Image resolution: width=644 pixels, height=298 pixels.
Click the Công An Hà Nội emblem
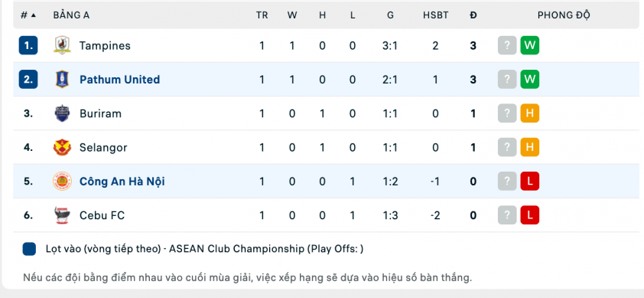[x=63, y=181]
